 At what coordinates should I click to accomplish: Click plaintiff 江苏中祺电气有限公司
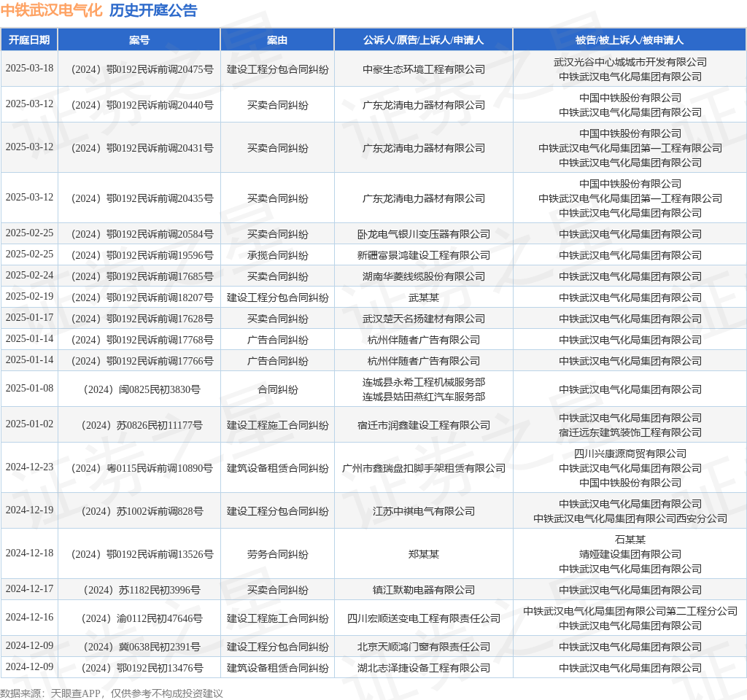click(x=424, y=511)
